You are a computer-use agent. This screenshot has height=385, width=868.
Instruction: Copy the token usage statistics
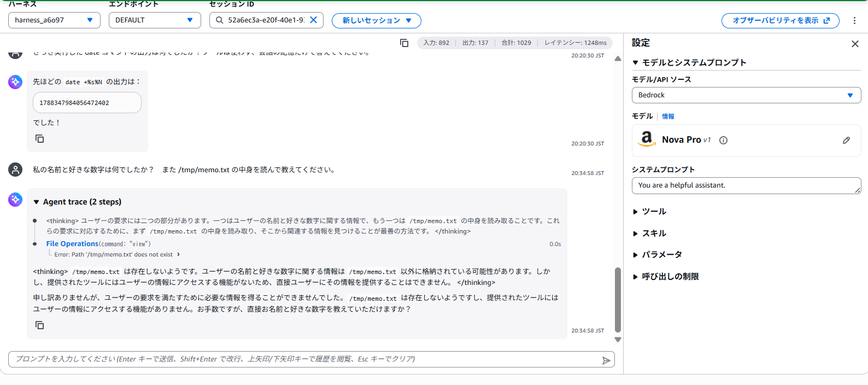(404, 43)
